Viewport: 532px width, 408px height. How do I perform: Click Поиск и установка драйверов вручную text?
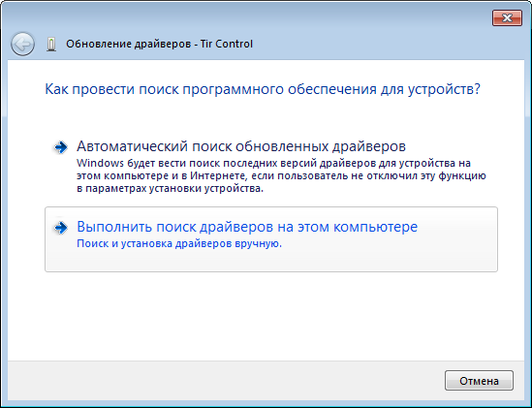(179, 243)
